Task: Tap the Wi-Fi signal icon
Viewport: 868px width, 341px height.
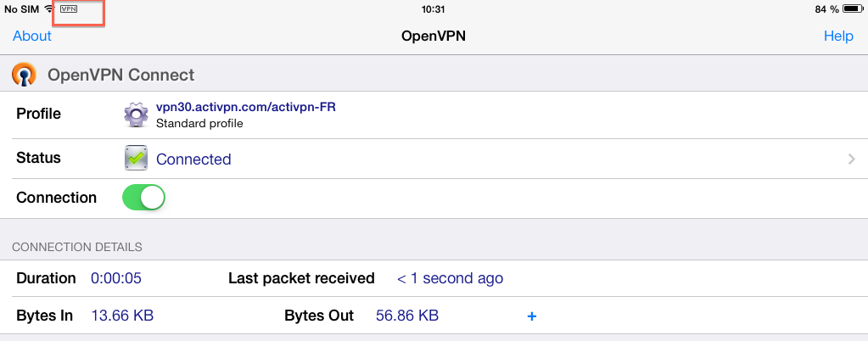Action: tap(50, 9)
